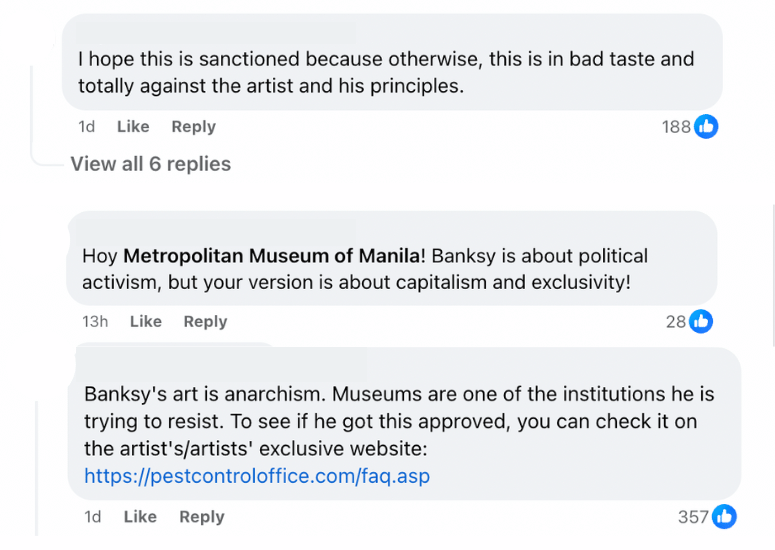
Task: Click the thumbs-up reaction icon beside 357
Action: tap(724, 516)
